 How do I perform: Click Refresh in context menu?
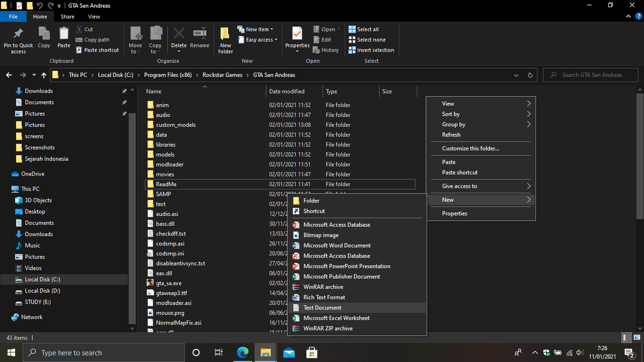coord(481,135)
